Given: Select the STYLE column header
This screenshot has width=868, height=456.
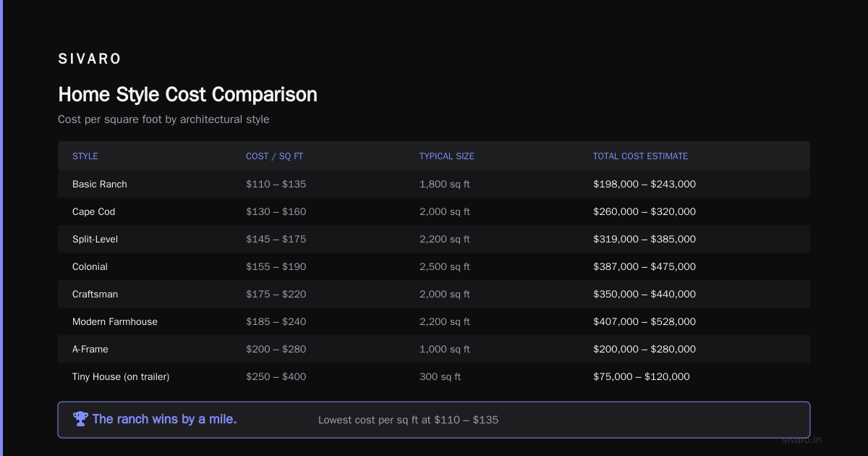Looking at the screenshot, I should point(85,156).
